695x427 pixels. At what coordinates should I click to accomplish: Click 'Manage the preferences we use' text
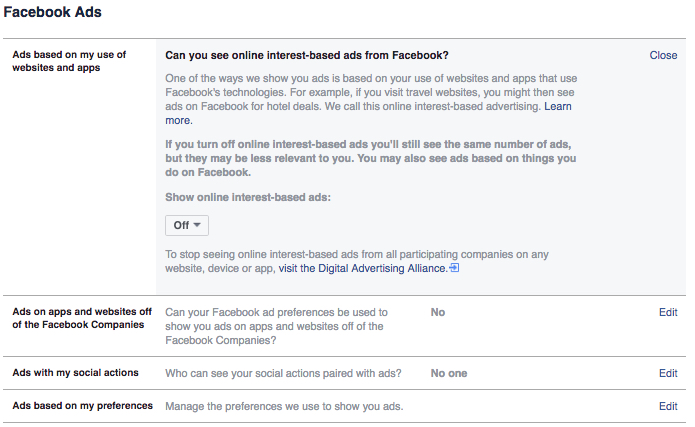pyautogui.click(x=284, y=407)
